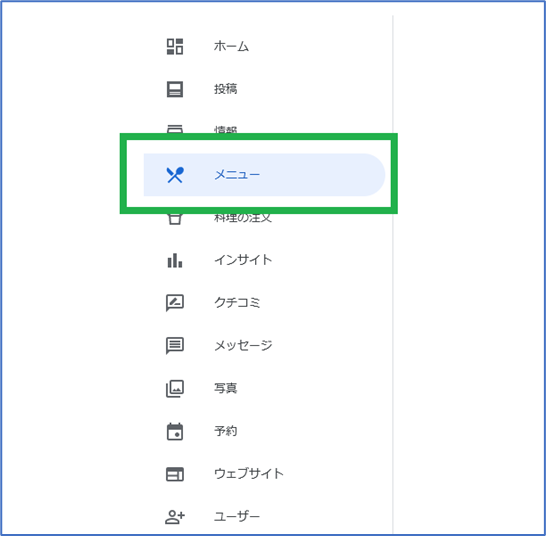This screenshot has height=536, width=546.
Task: Open the ホーム menu item
Action: pos(232,46)
